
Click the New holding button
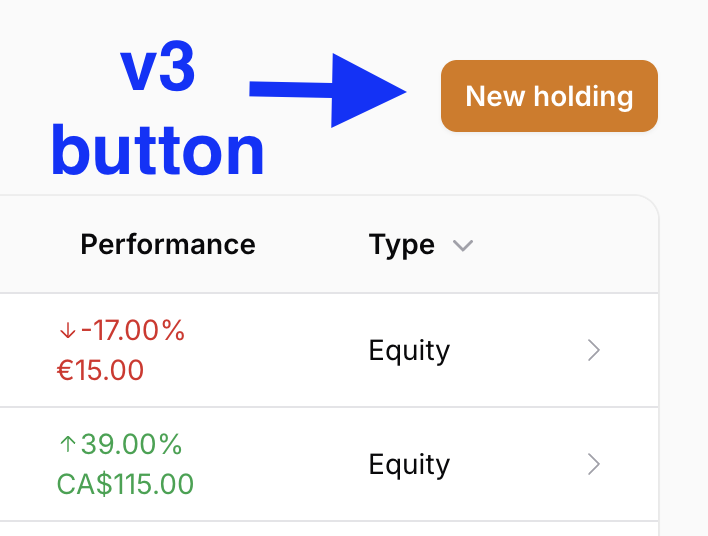tap(549, 96)
